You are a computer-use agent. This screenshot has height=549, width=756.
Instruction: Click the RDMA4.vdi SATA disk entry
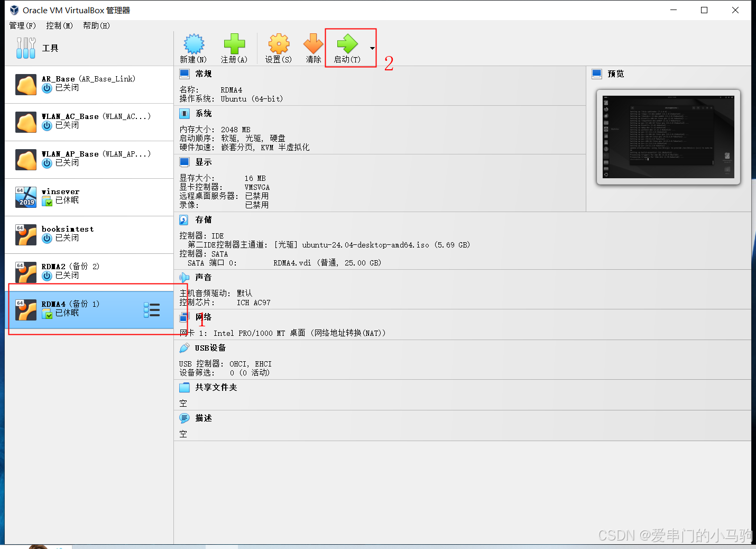pyautogui.click(x=327, y=263)
